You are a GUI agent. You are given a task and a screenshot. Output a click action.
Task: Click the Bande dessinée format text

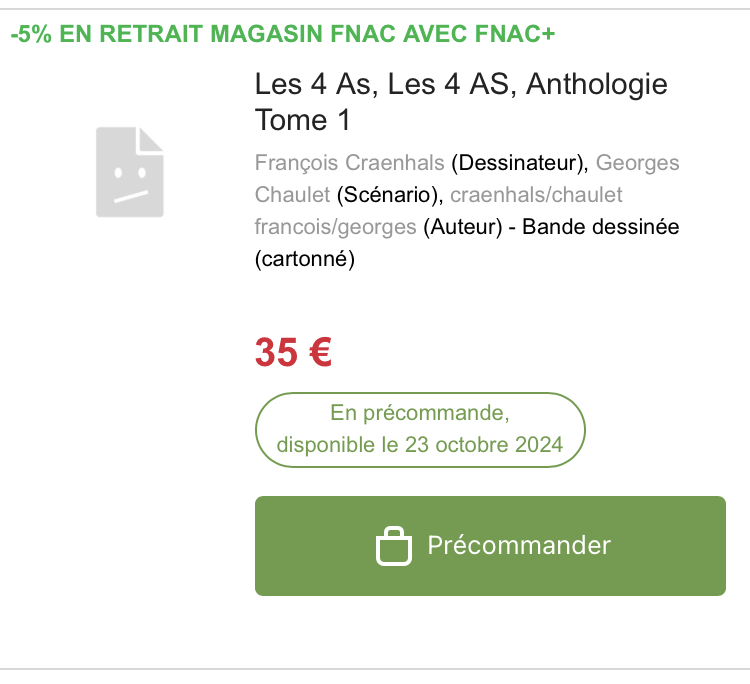coord(601,227)
